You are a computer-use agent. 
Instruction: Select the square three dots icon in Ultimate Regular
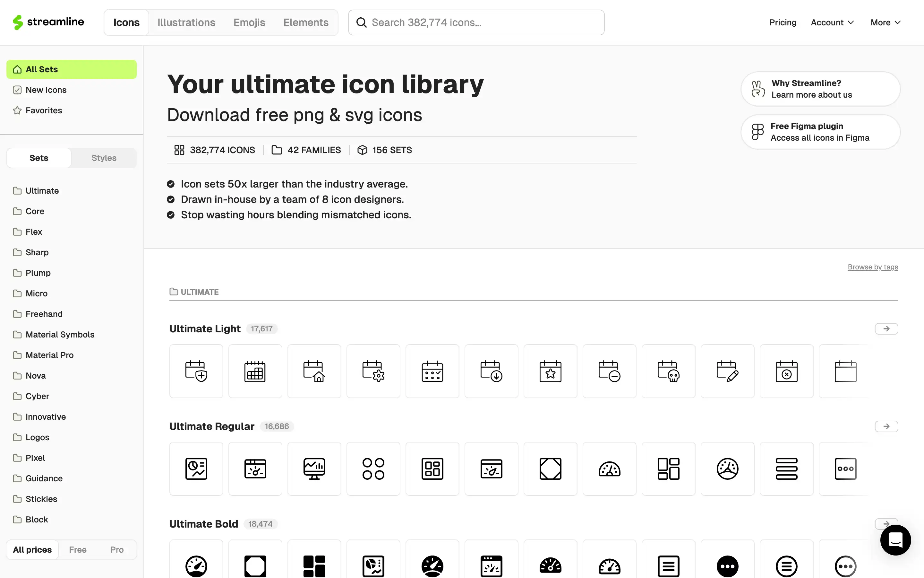(x=845, y=469)
